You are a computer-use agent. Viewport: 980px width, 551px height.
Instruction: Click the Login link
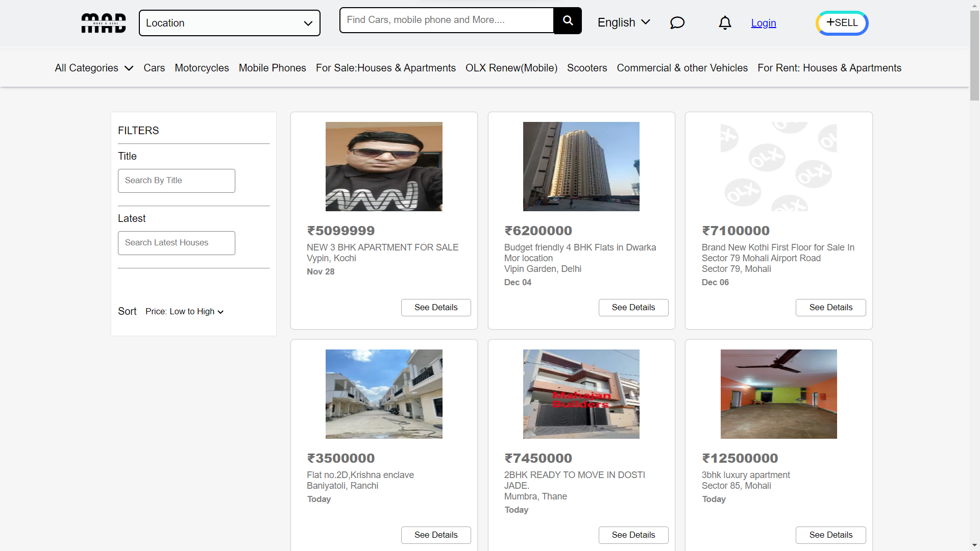[763, 23]
